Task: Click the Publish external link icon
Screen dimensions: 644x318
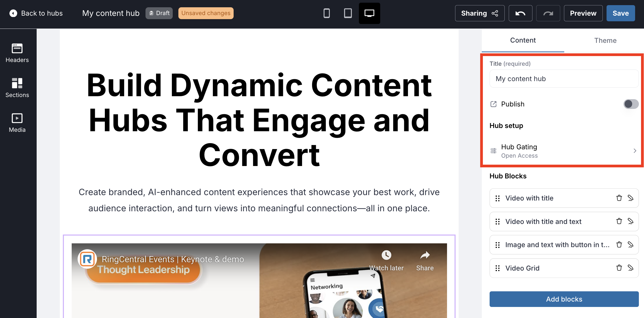Action: tap(493, 104)
